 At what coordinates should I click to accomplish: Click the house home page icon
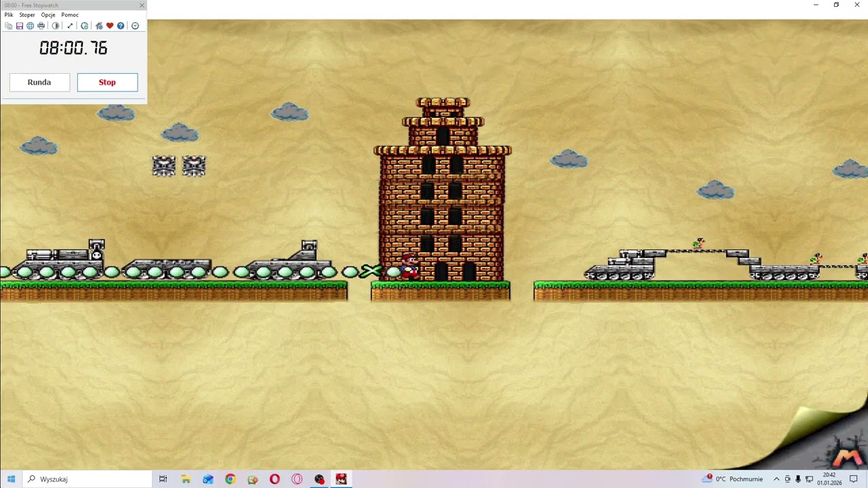[x=99, y=26]
